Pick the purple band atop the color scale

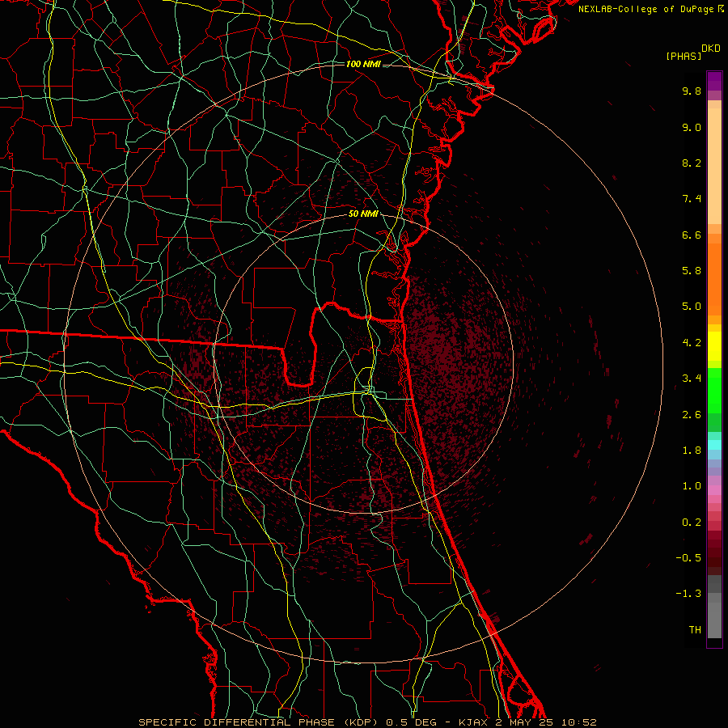[x=714, y=82]
